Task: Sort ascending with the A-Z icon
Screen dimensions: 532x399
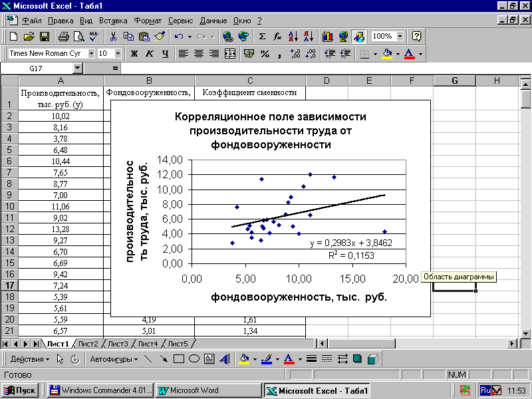Action: pyautogui.click(x=293, y=37)
